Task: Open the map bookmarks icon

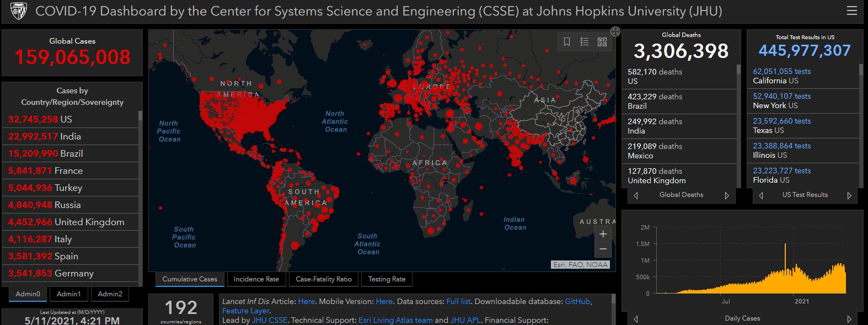Action: (x=567, y=42)
